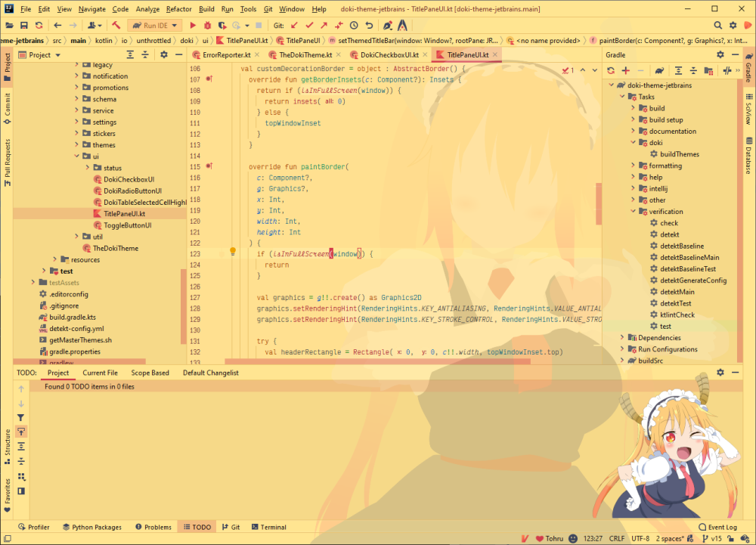Open Project panel options gear
Image resolution: width=756 pixels, height=545 pixels.
[x=164, y=55]
